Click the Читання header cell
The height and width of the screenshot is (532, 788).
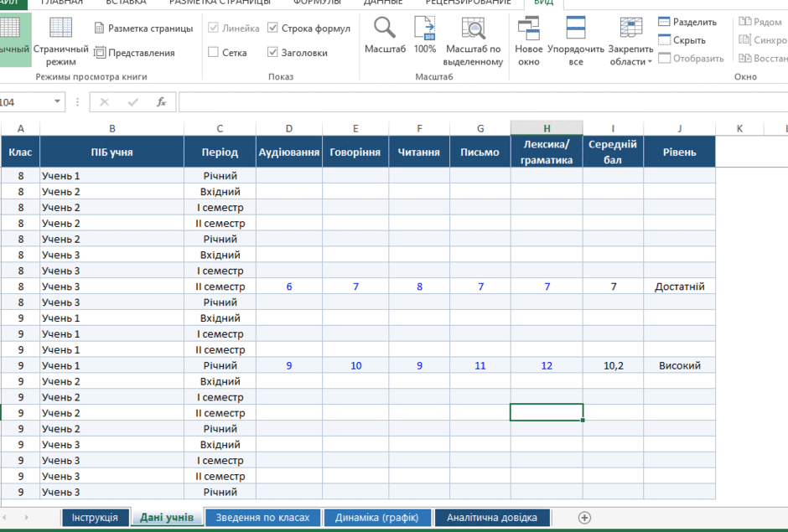[419, 152]
